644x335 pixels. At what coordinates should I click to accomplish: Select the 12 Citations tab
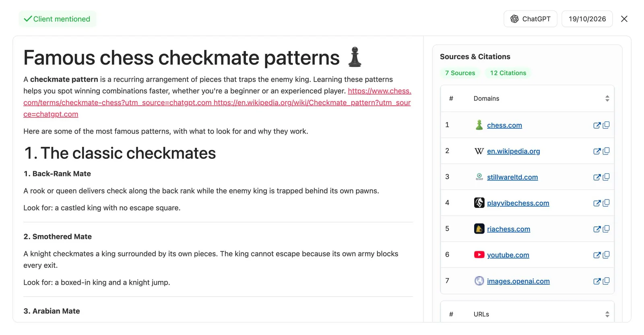[x=508, y=73]
